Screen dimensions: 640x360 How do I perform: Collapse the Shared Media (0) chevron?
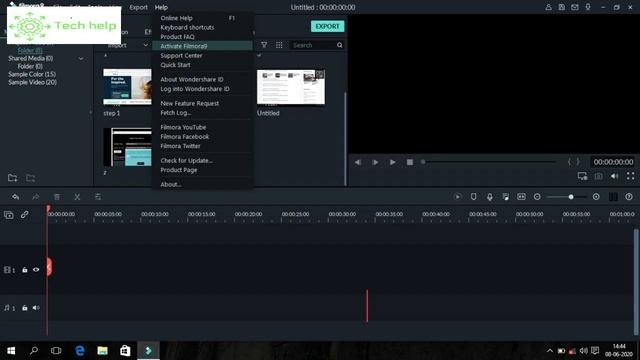[x=81, y=59]
